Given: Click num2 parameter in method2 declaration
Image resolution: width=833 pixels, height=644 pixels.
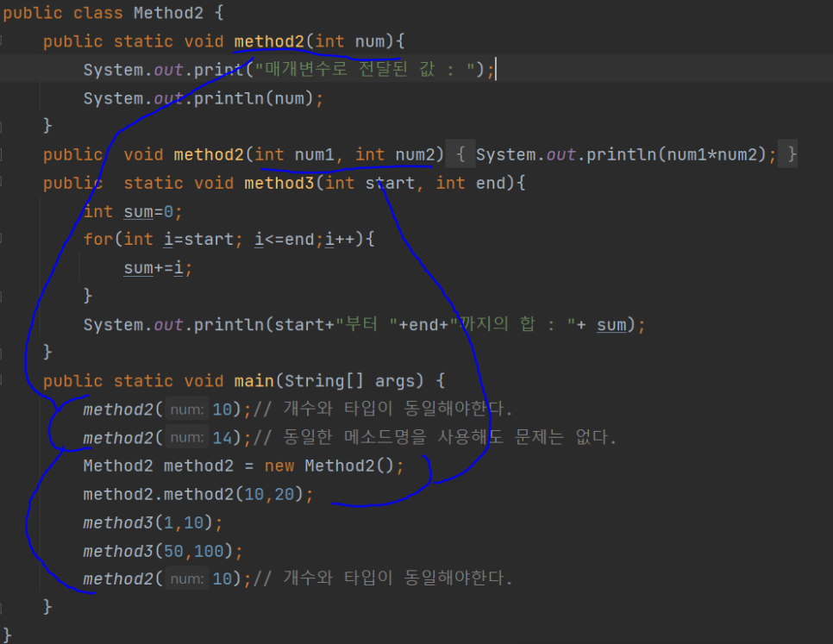Looking at the screenshot, I should [415, 154].
